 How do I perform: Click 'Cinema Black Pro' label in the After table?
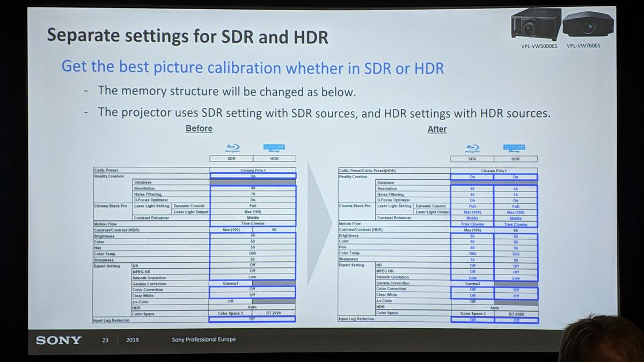pyautogui.click(x=355, y=206)
